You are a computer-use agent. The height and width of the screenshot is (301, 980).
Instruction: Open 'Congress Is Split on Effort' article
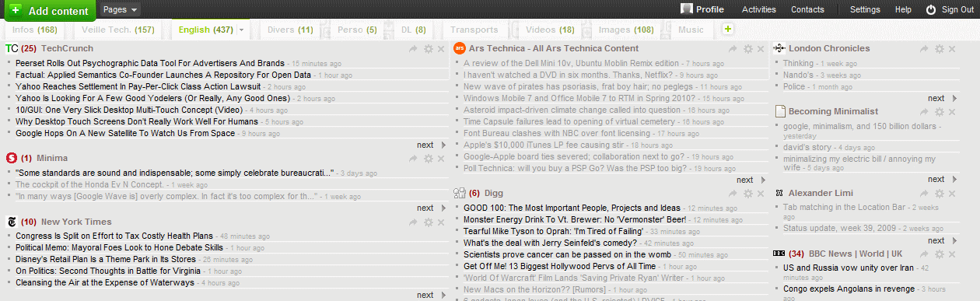[x=114, y=236]
